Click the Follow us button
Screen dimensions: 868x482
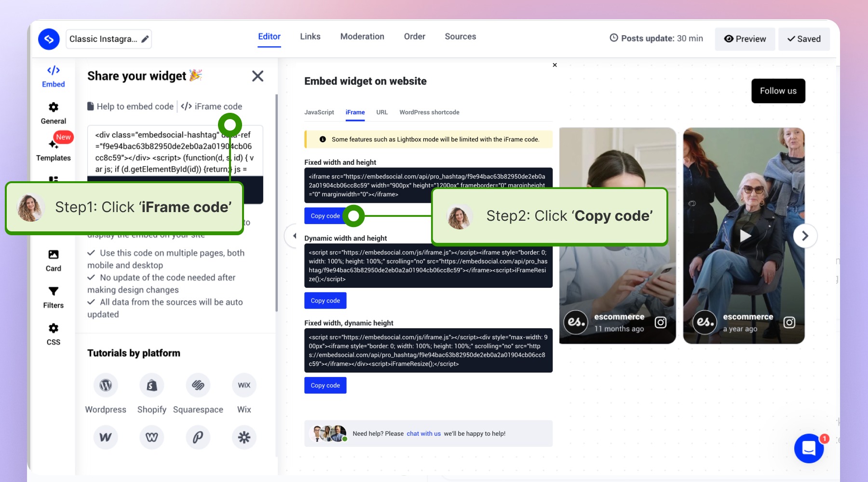778,91
